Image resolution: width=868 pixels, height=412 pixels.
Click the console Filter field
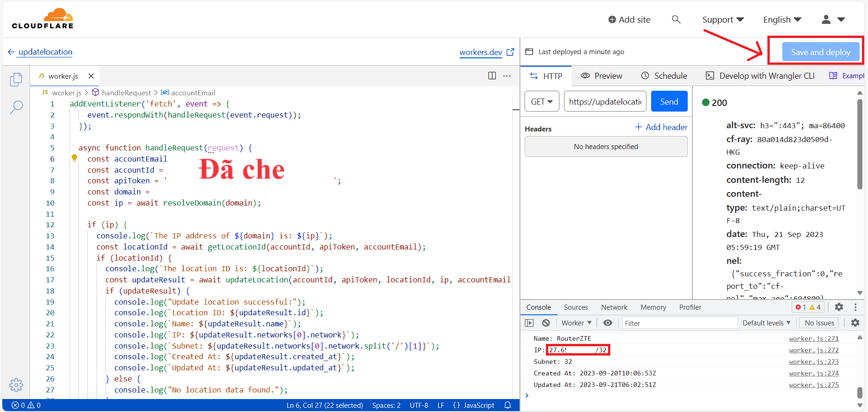click(x=679, y=323)
